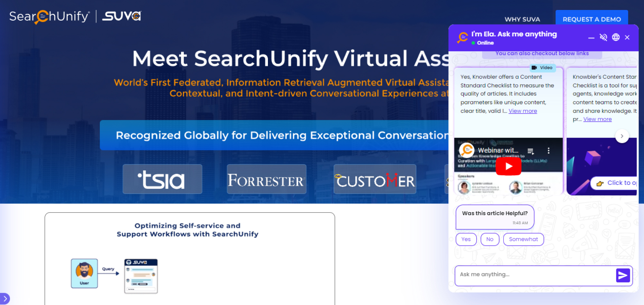
Task: Focus the 'Ask me anything...' input field
Action: tap(535, 275)
